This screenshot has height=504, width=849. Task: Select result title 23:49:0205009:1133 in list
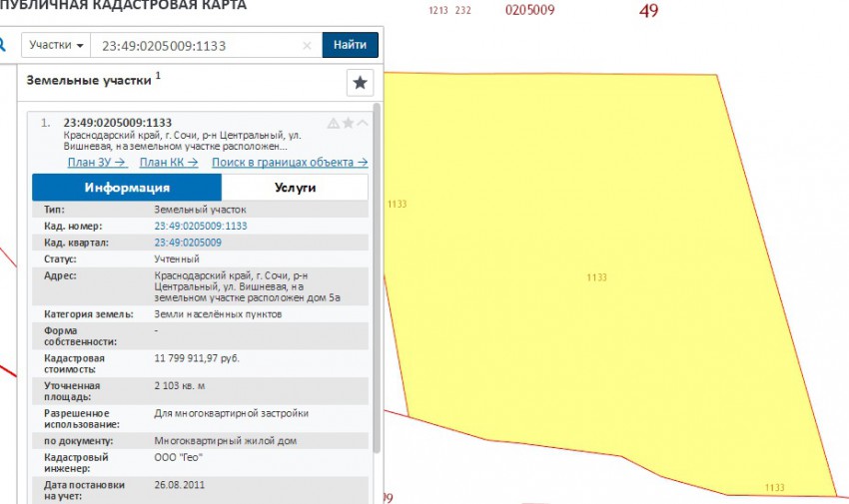pyautogui.click(x=118, y=123)
